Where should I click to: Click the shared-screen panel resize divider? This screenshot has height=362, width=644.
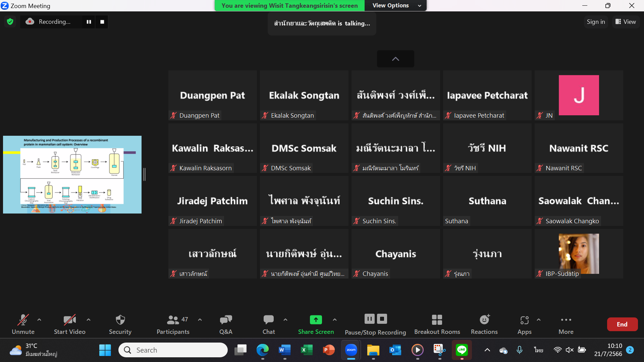pos(145,174)
